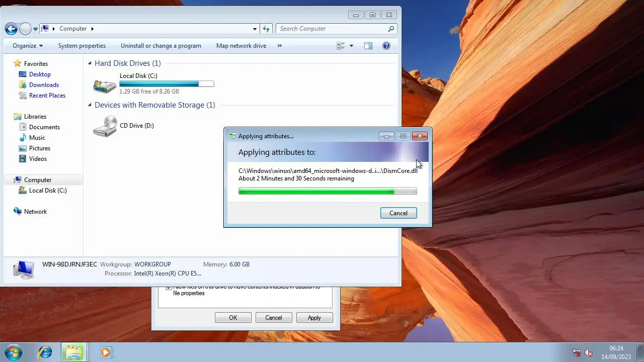Show more toolbar commands chevron
This screenshot has height=362, width=644.
280,46
